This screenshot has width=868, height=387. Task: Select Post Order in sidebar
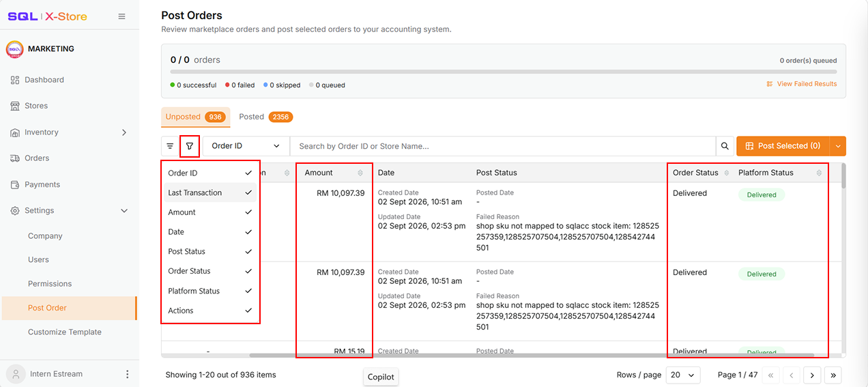69,308
